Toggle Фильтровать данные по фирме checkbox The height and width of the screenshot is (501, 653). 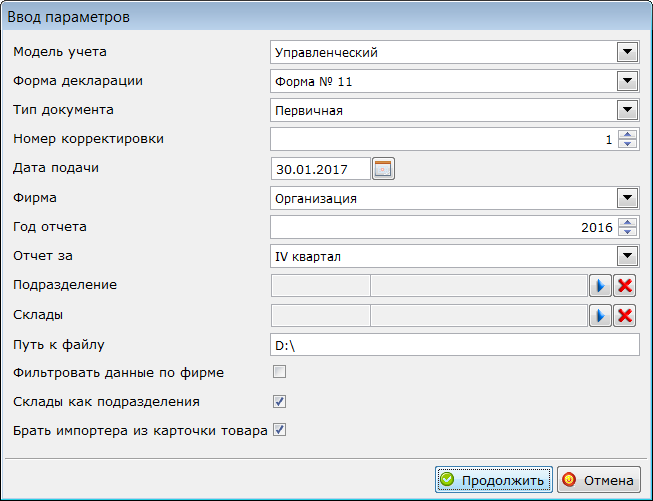(279, 372)
